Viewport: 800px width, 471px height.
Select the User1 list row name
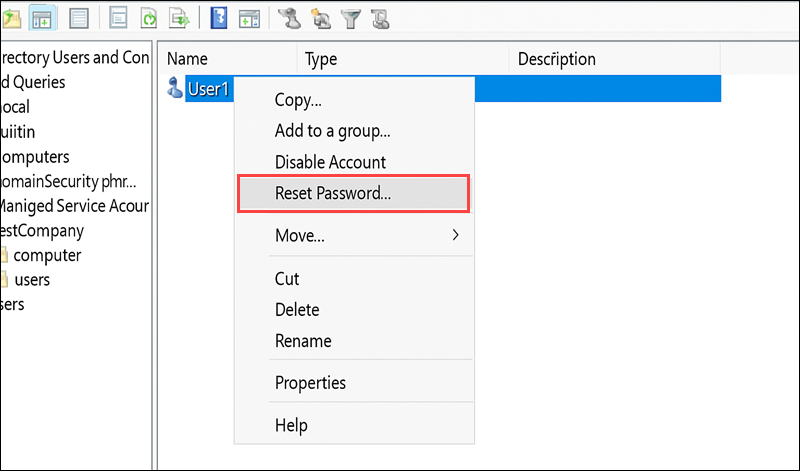pyautogui.click(x=208, y=89)
